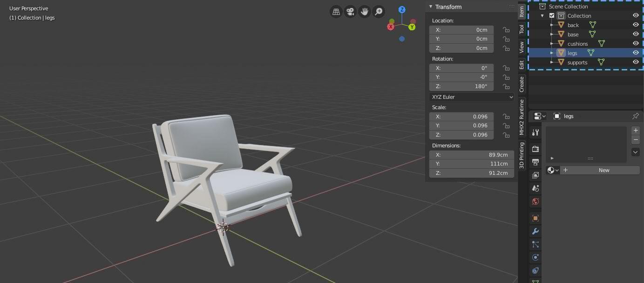Screen dimensions: 644x283
Task: Select the World Properties globe icon
Action: point(535,201)
